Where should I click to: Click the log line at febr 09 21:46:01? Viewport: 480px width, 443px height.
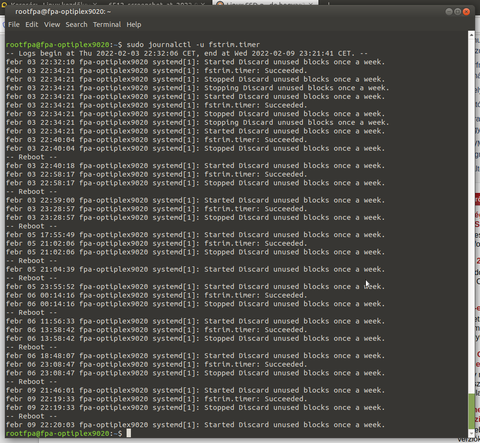click(195, 390)
